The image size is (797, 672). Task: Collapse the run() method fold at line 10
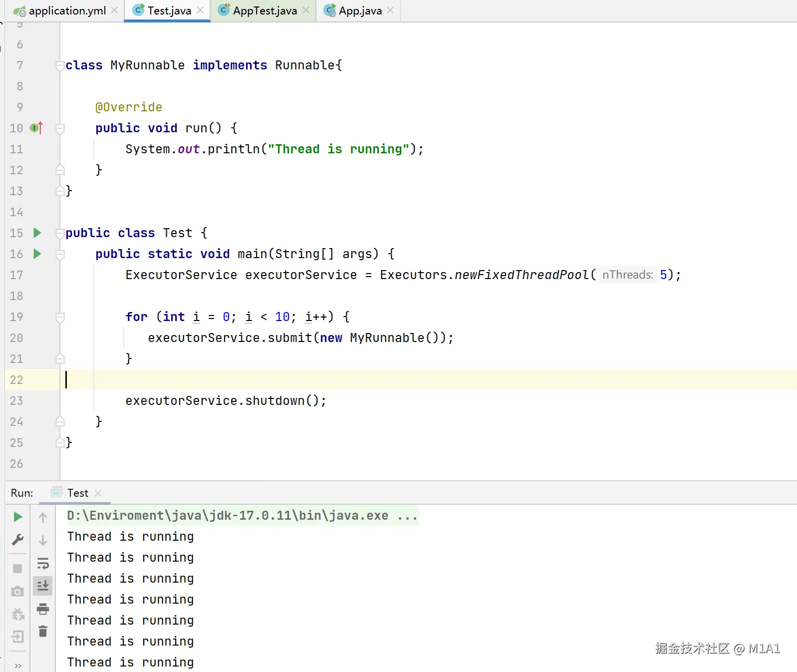pyautogui.click(x=60, y=128)
